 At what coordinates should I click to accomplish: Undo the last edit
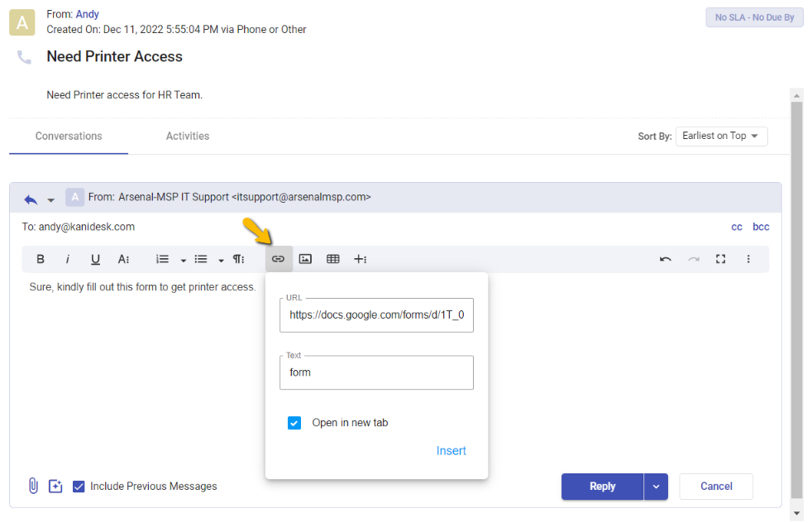(666, 259)
